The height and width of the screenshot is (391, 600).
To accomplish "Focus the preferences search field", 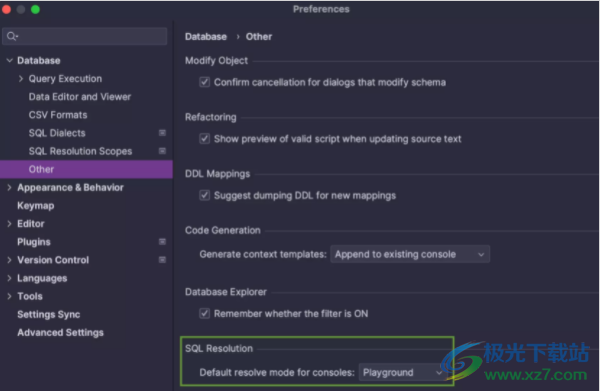I will [x=85, y=36].
